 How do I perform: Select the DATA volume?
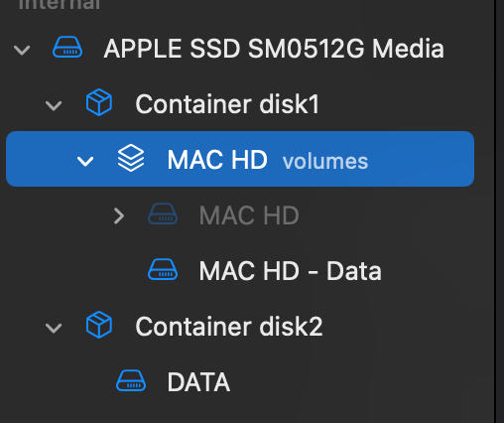198,382
